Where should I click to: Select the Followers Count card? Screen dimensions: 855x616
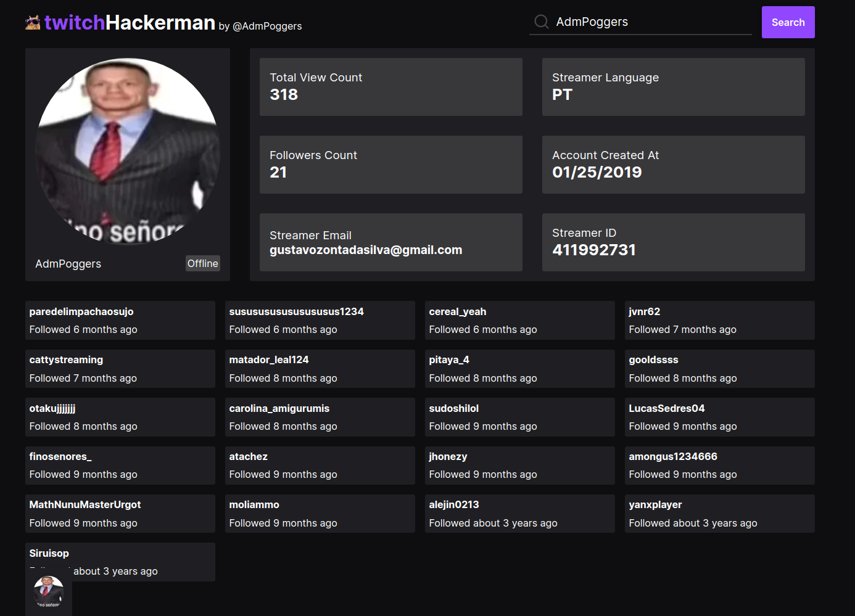click(x=390, y=165)
